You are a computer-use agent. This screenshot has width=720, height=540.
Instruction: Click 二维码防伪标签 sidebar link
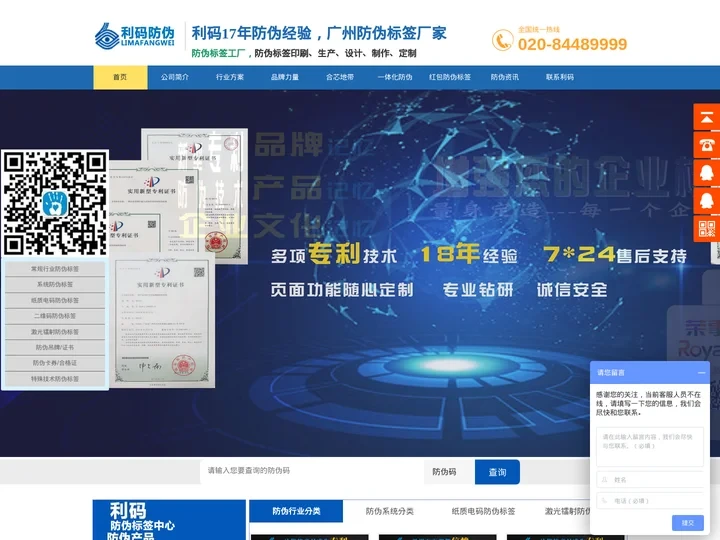coord(55,316)
